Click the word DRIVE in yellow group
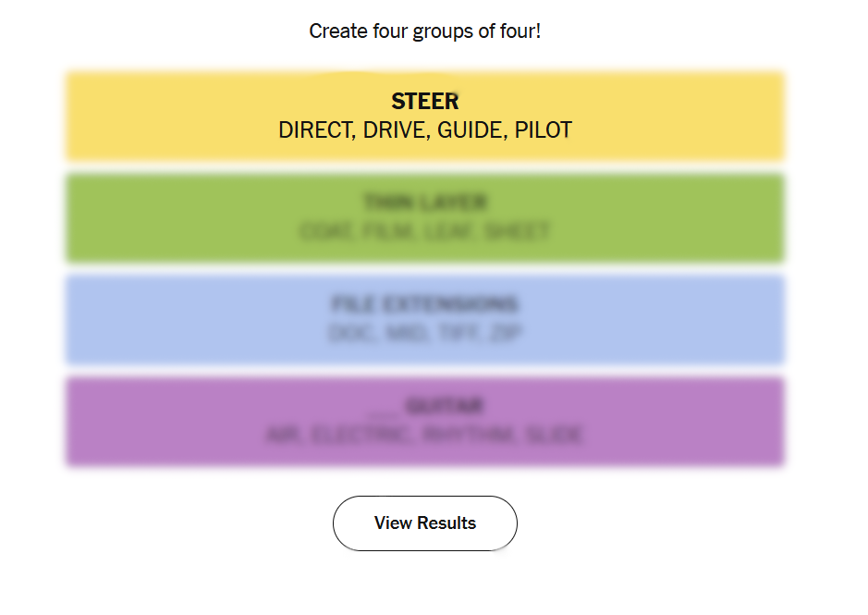Image resolution: width=868 pixels, height=615 pixels. [395, 130]
